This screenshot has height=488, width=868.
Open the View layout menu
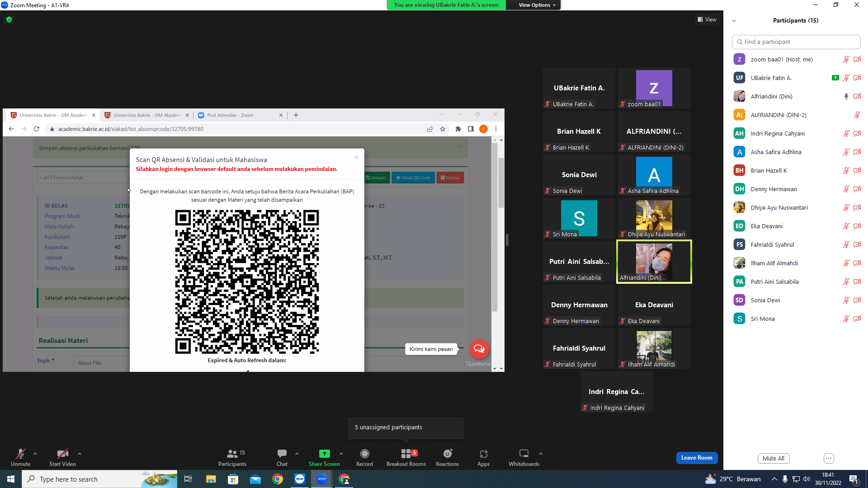[x=707, y=19]
